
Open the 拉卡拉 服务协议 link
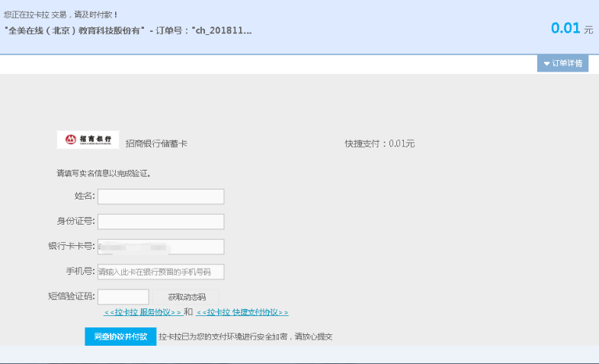(x=143, y=312)
